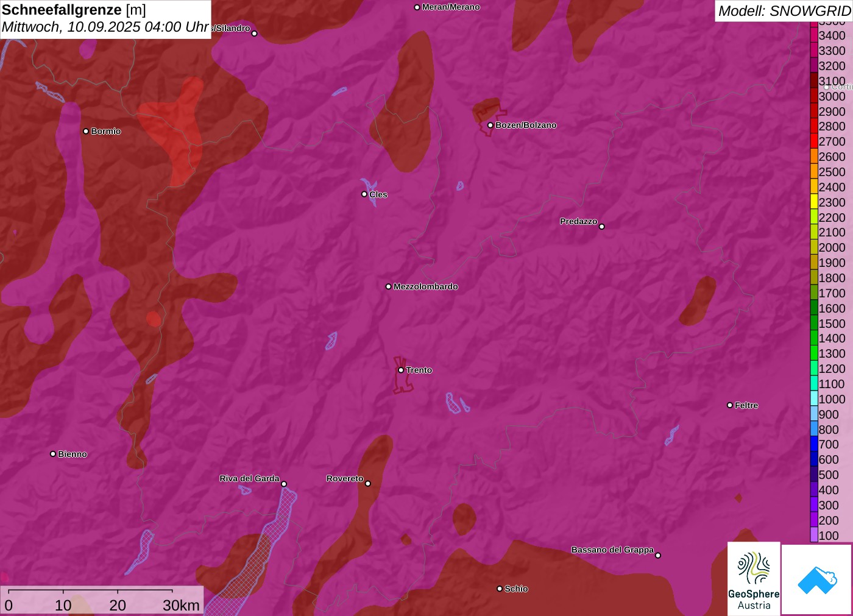
Task: Click the Schio town marker
Action: click(500, 589)
